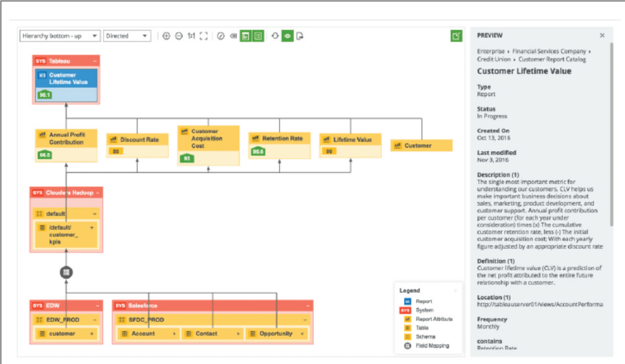The height and width of the screenshot is (364, 625).
Task: Click the Preview panel vertical scrollbar
Action: (612, 135)
